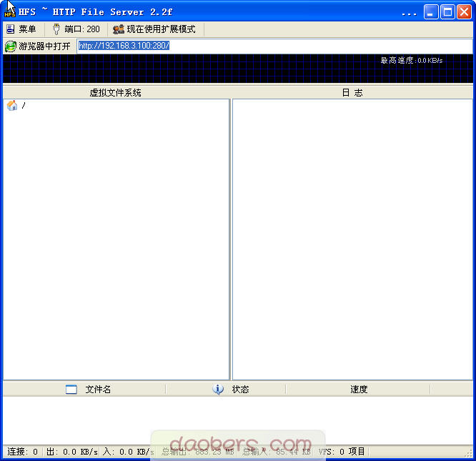Click the HFS application title icon
The height and width of the screenshot is (461, 476).
click(10, 11)
